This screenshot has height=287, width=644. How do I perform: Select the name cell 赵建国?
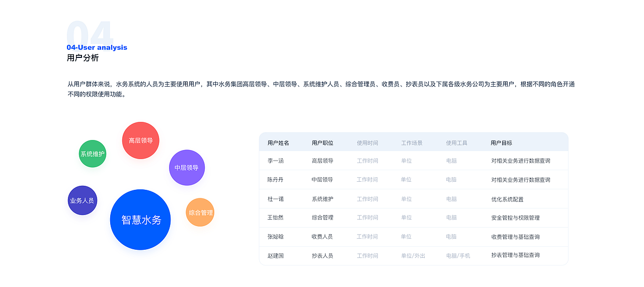[x=276, y=256]
